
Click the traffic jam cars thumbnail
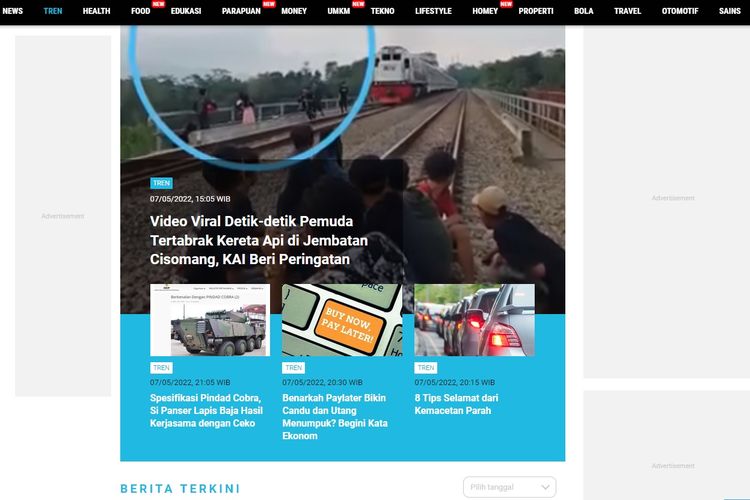click(x=474, y=320)
